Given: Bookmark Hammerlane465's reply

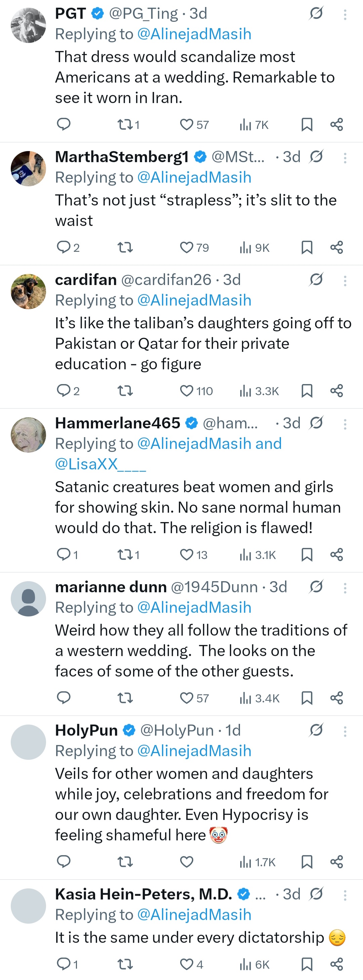Looking at the screenshot, I should [307, 555].
